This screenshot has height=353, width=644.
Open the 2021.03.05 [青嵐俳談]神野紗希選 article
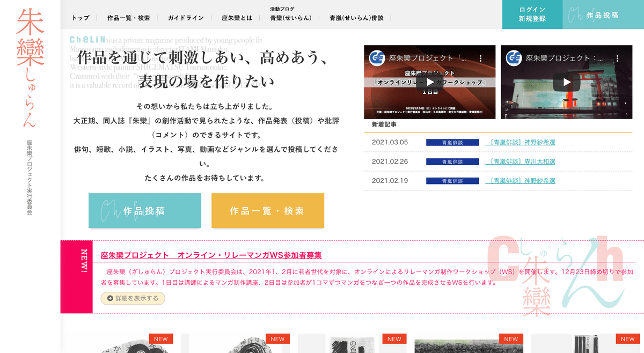coord(520,142)
